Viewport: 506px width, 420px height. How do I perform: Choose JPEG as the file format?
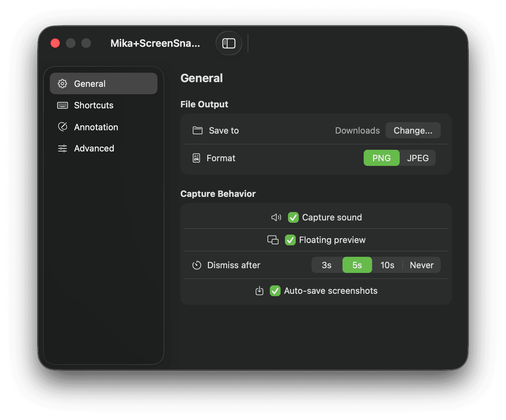[x=418, y=158]
